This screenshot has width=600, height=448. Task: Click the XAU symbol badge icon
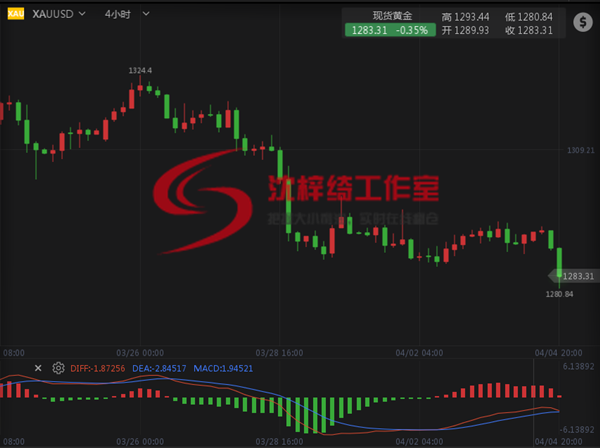[15, 15]
